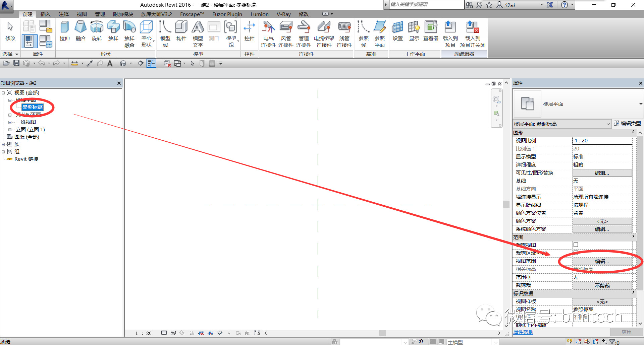Open the 主模型 design option dropdown
Viewport: 644px width, 345px height.
[472, 342]
